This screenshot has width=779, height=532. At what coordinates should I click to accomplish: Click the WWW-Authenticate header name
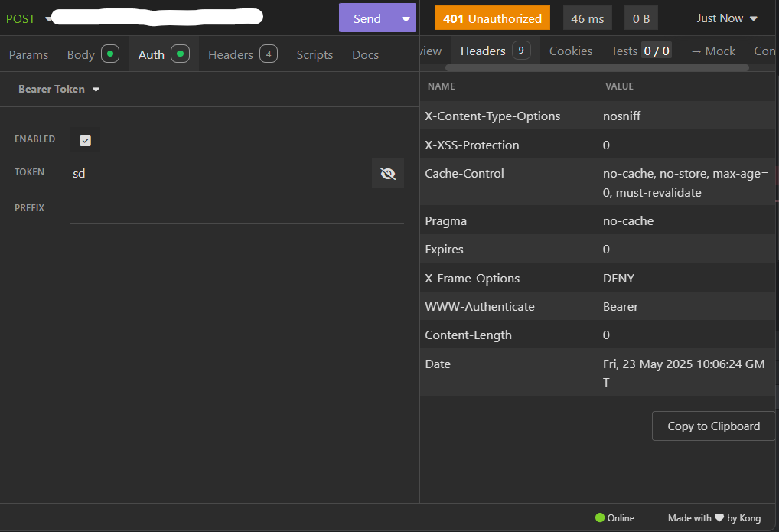coord(480,306)
